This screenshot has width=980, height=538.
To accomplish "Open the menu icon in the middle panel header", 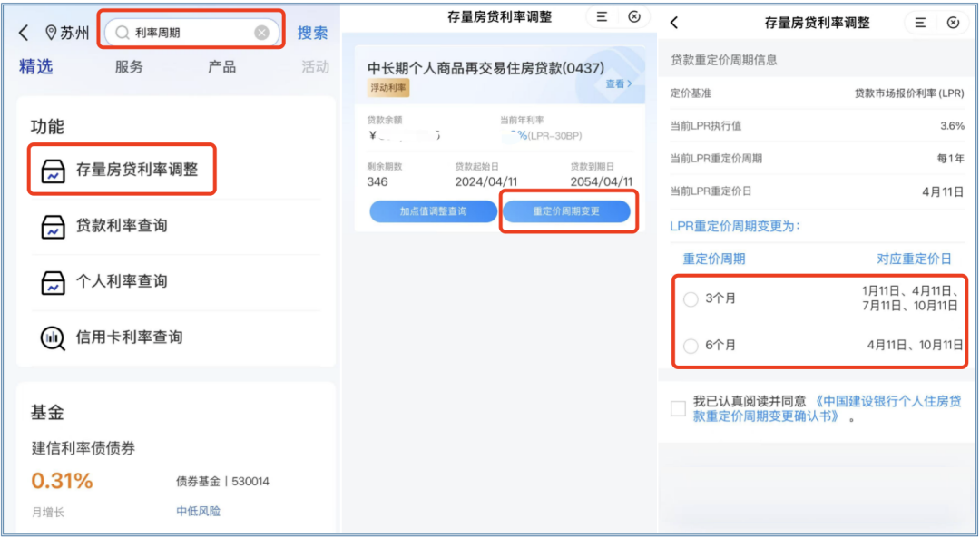I will tap(601, 16).
